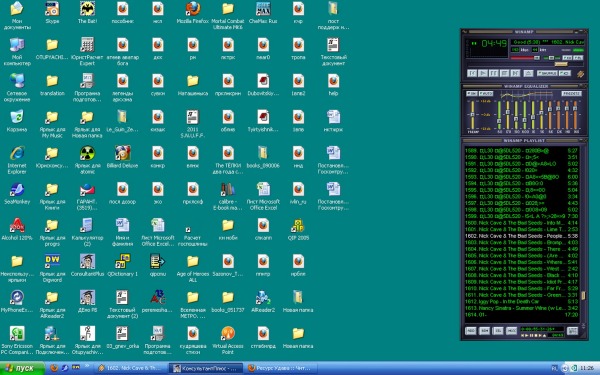
Task: Open the Dubovitskiy document icon
Action: click(263, 84)
